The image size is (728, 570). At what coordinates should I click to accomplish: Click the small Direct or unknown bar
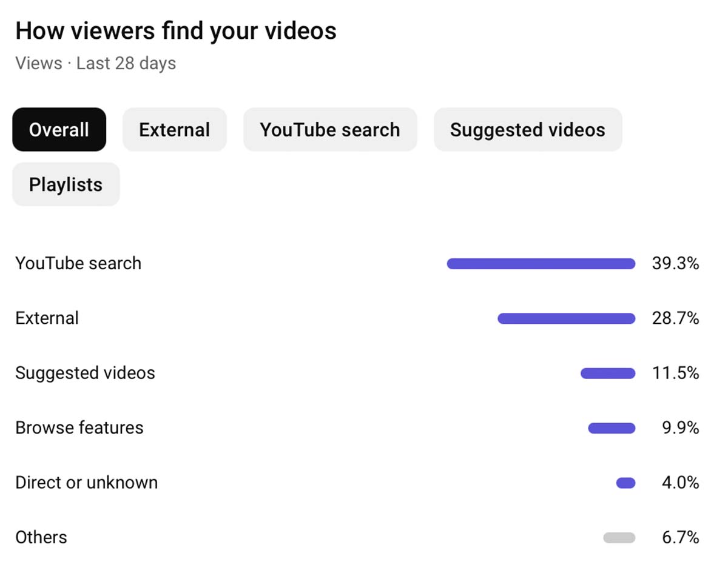(625, 483)
